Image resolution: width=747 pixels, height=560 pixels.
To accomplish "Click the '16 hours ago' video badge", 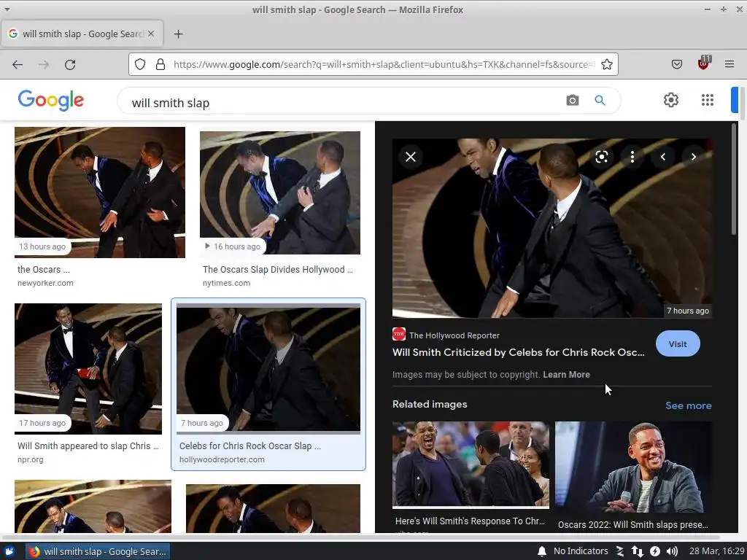I will tap(233, 246).
